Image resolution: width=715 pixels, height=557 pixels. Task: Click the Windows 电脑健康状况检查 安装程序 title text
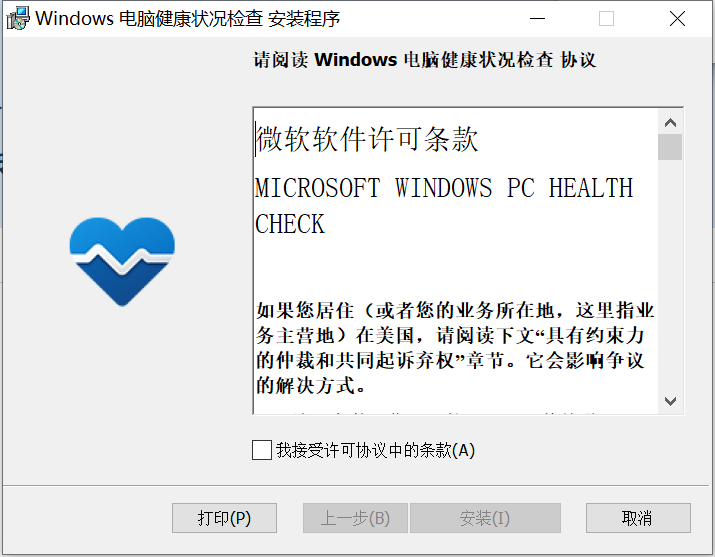coord(187,19)
